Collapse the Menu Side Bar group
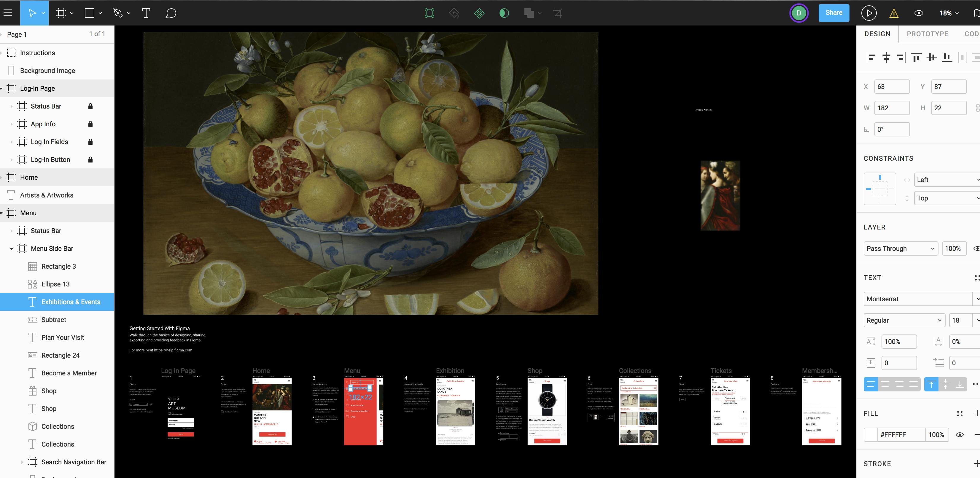Viewport: 980px width, 478px height. pyautogui.click(x=11, y=249)
